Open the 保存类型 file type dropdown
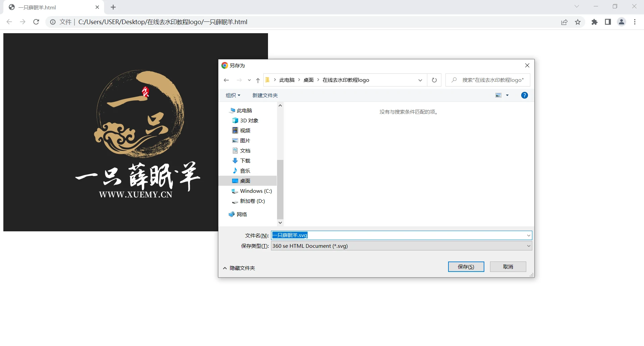Screen dimensions: 644x346 click(401, 246)
